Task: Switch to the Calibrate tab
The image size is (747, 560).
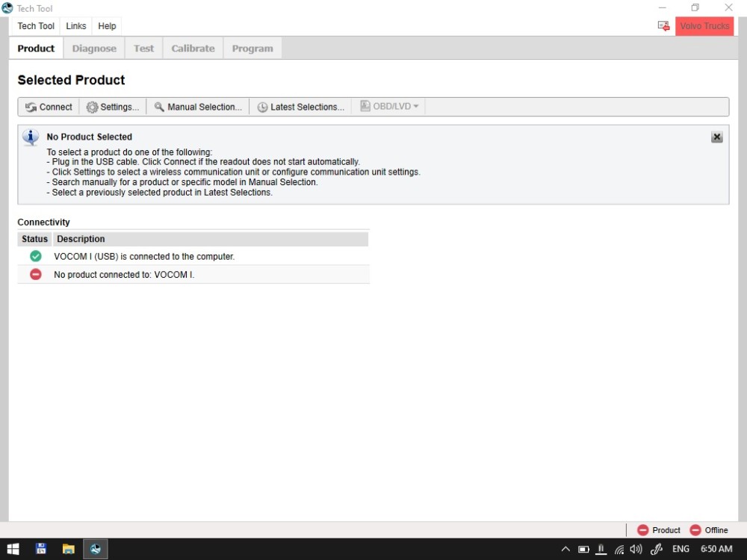Action: [x=193, y=49]
